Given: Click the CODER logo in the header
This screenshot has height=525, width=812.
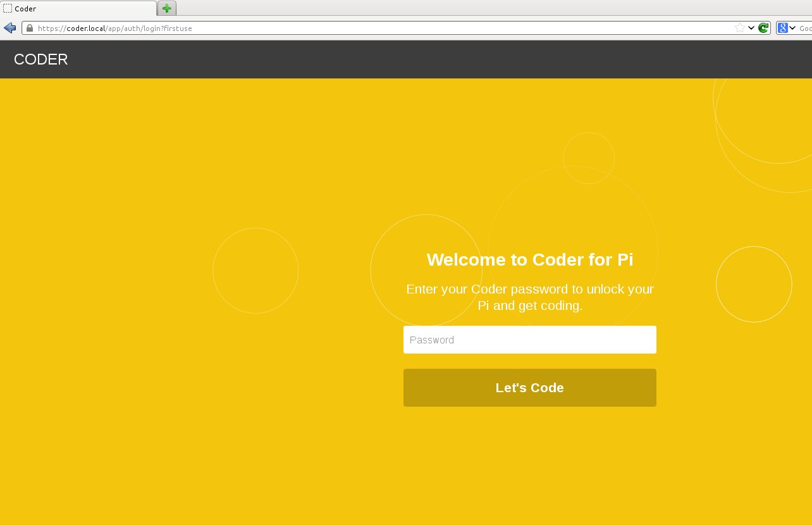Looking at the screenshot, I should (x=40, y=59).
